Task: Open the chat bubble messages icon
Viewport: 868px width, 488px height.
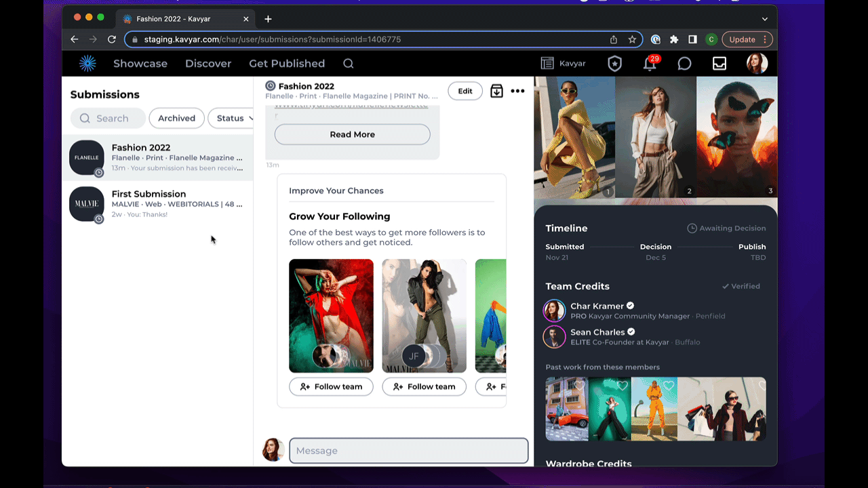Action: [685, 64]
